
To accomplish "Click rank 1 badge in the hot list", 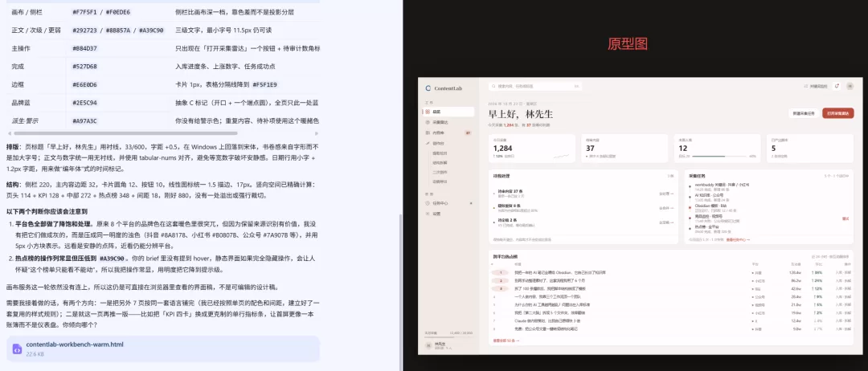I will [501, 272].
